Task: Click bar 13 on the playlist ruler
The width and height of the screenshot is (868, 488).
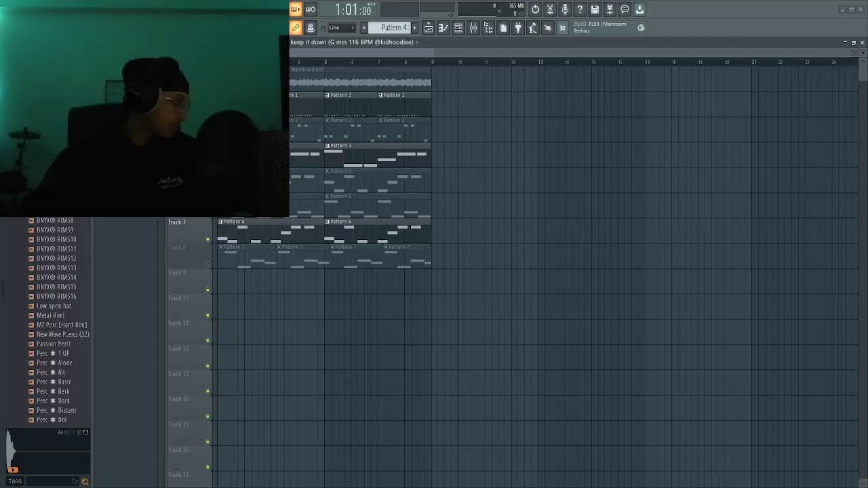Action: click(540, 62)
